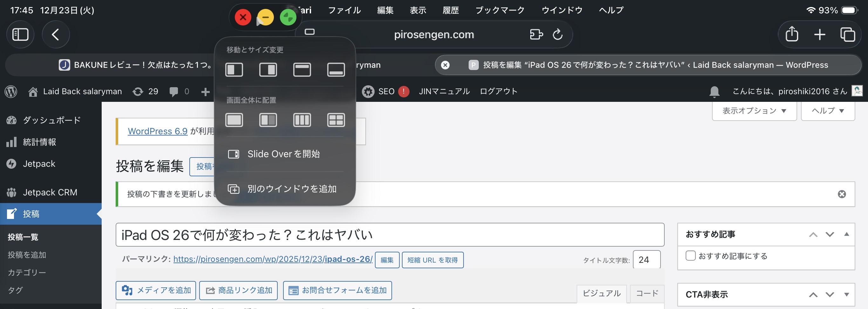Reload the current page

point(558,34)
